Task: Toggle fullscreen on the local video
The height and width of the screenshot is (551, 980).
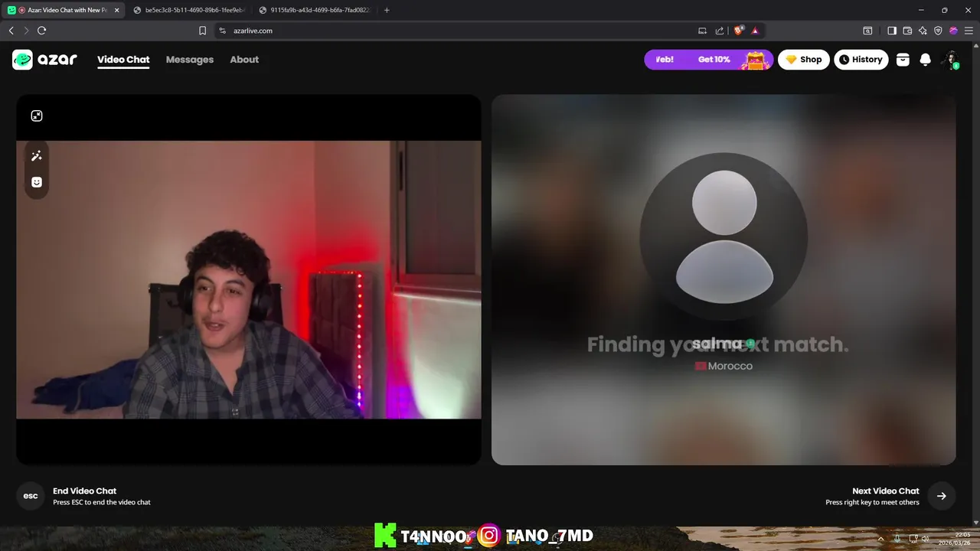Action: click(x=37, y=116)
